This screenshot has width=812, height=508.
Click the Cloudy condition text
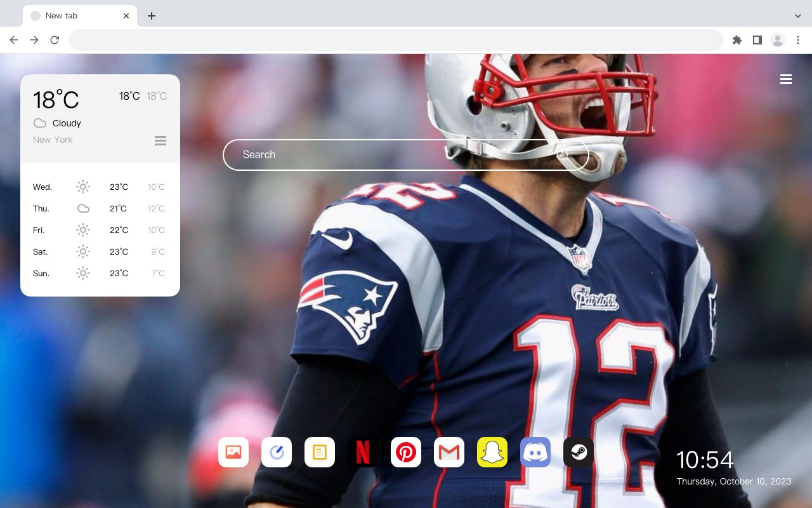(67, 123)
